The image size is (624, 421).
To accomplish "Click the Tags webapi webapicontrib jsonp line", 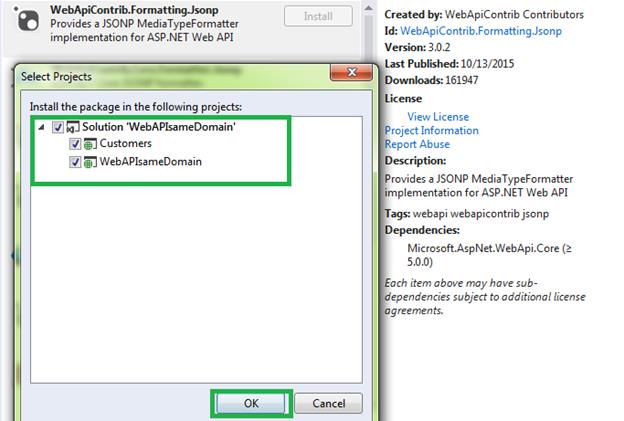I will pos(466,214).
